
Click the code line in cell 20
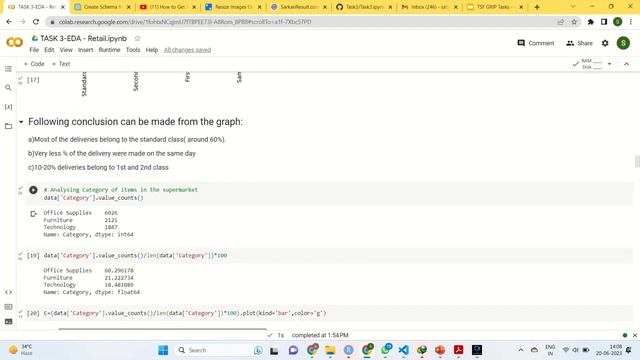pyautogui.click(x=185, y=313)
